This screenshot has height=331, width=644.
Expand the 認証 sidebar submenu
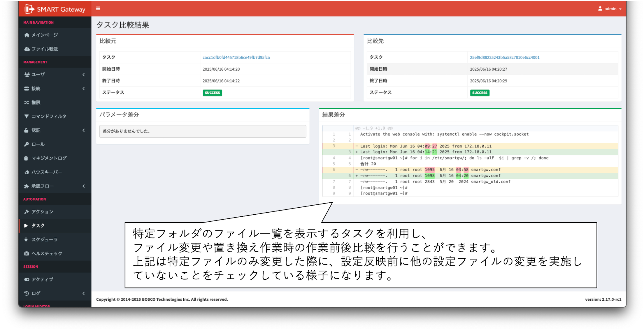click(x=84, y=130)
